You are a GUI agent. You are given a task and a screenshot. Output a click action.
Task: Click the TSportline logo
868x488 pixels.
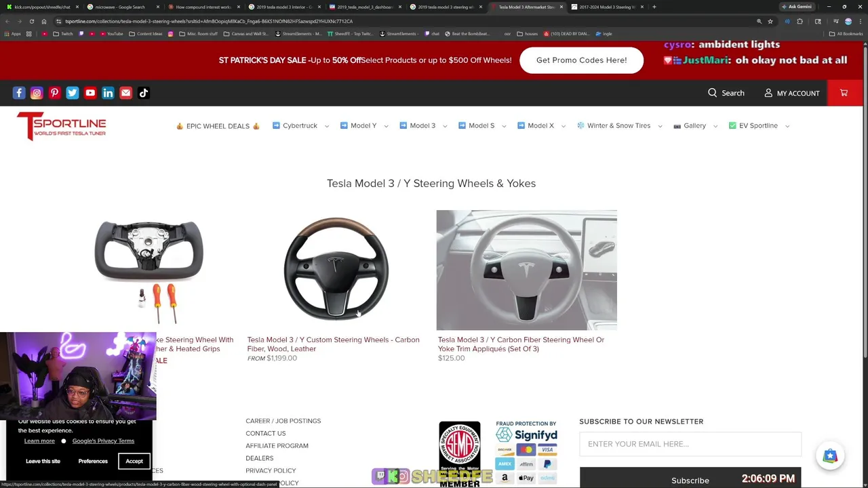[62, 126]
